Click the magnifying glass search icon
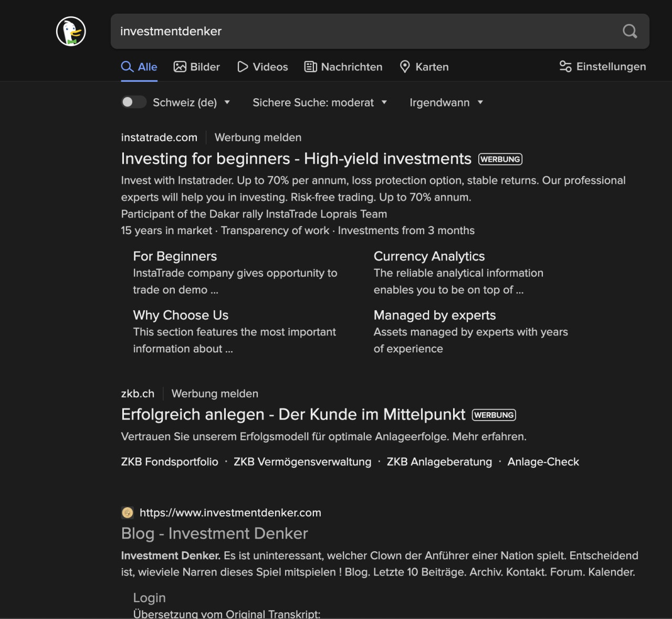This screenshot has height=619, width=672. pos(629,32)
